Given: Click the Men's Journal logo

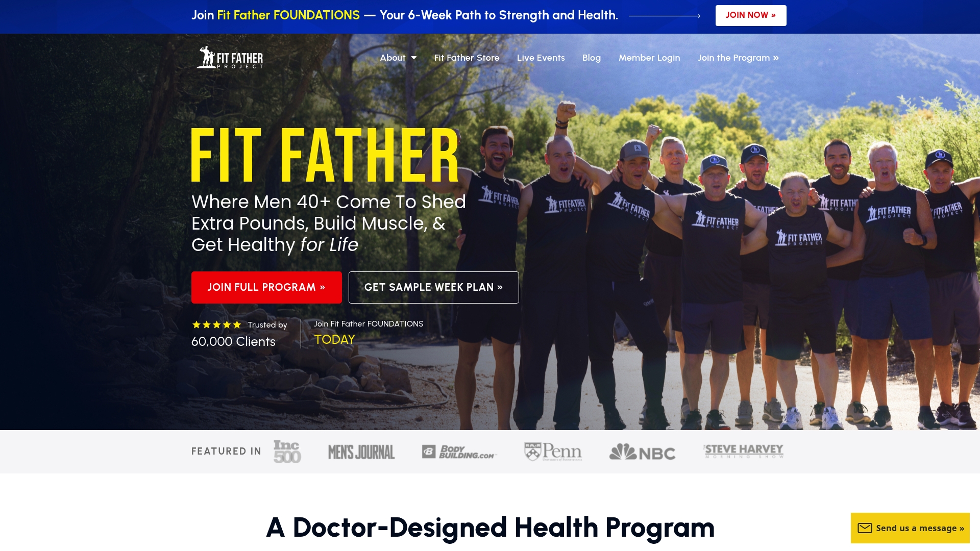Looking at the screenshot, I should click(361, 452).
